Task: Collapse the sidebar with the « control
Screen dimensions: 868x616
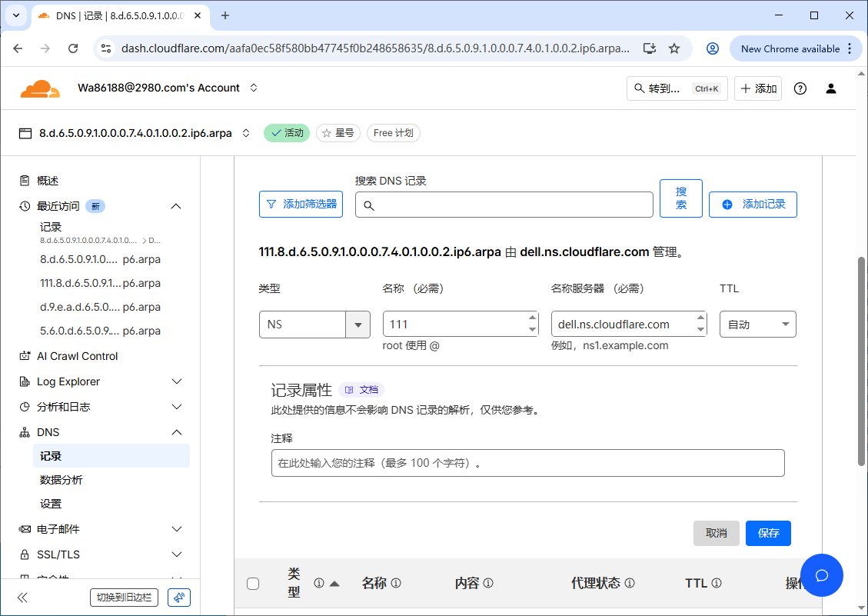Action: pyautogui.click(x=21, y=598)
